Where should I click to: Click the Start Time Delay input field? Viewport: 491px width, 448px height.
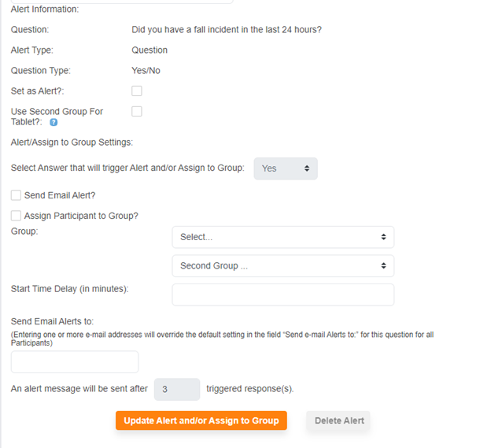click(282, 294)
